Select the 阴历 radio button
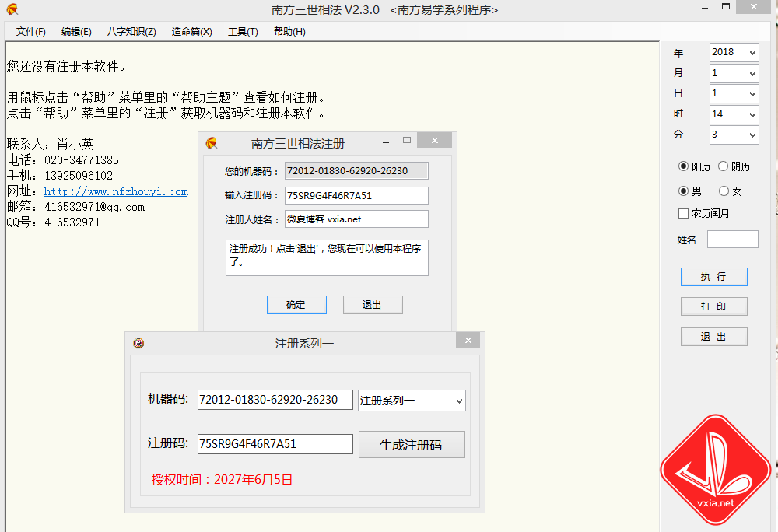The height and width of the screenshot is (532, 778). tap(723, 166)
